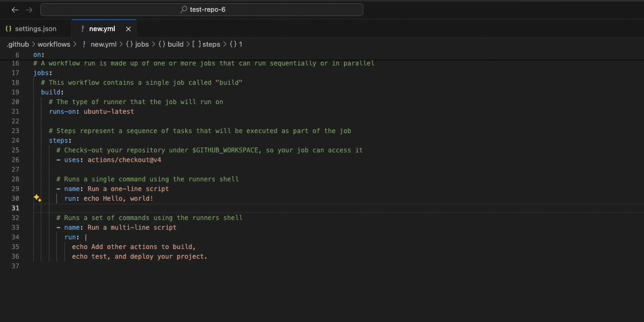644x322 pixels.
Task: Click the brackets icon before steps breadcrumb
Action: (x=196, y=45)
